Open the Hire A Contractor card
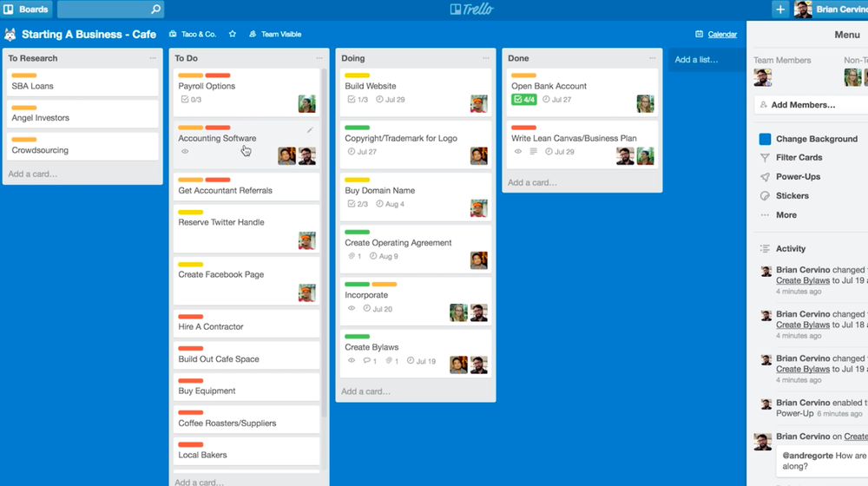This screenshot has width=868, height=486. [247, 324]
